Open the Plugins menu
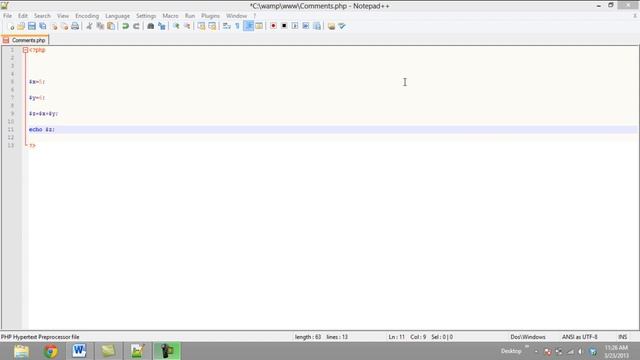 (x=211, y=16)
